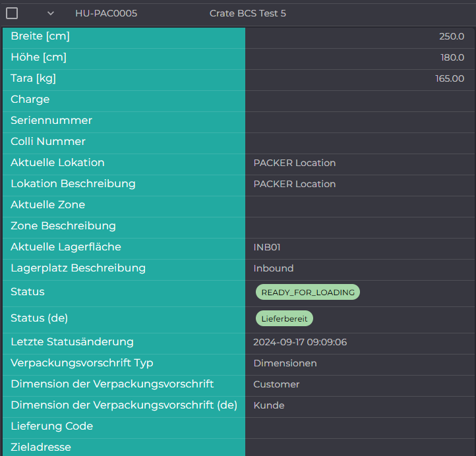Click the Dimensionen packaging type value
Image resolution: width=476 pixels, height=456 pixels.
[x=285, y=363]
